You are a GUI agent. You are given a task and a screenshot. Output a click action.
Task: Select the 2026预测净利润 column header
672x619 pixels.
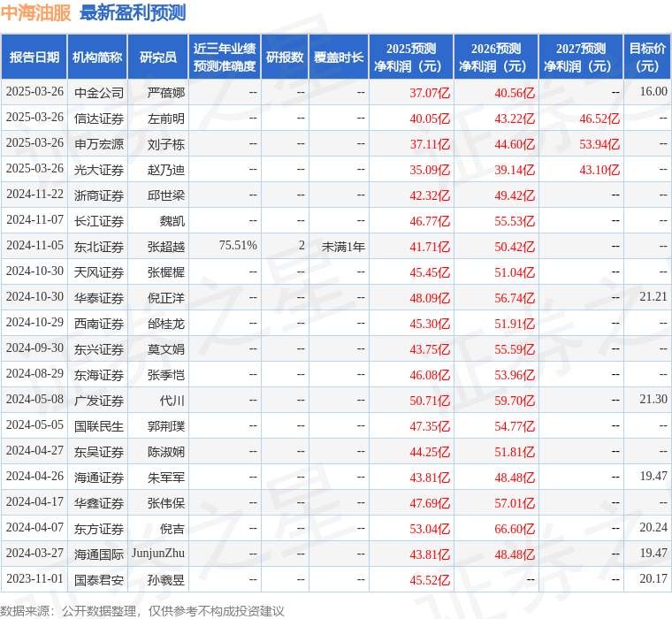coord(496,57)
